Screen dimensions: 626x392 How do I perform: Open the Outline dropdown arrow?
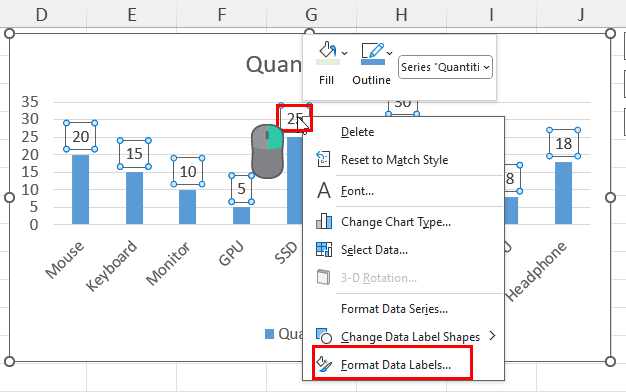click(390, 53)
